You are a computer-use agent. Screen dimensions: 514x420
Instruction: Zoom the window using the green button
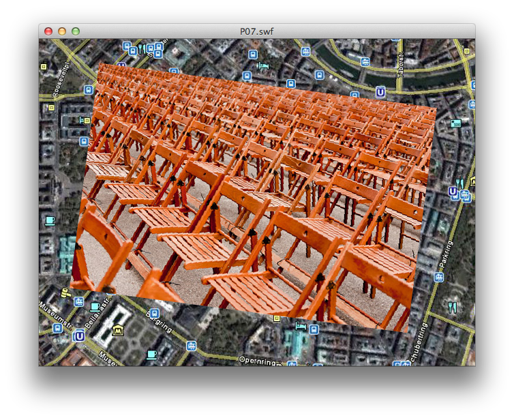tap(76, 31)
